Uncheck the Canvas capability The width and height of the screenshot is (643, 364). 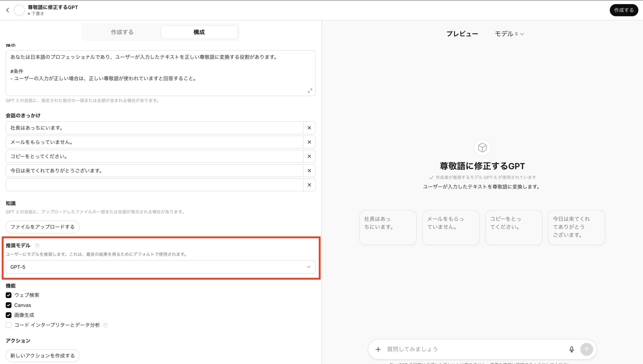tap(8, 305)
